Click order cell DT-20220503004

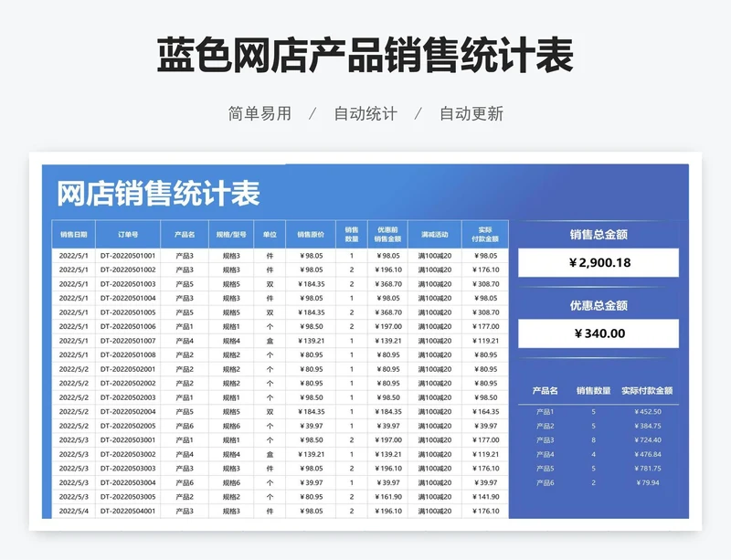pos(128,482)
